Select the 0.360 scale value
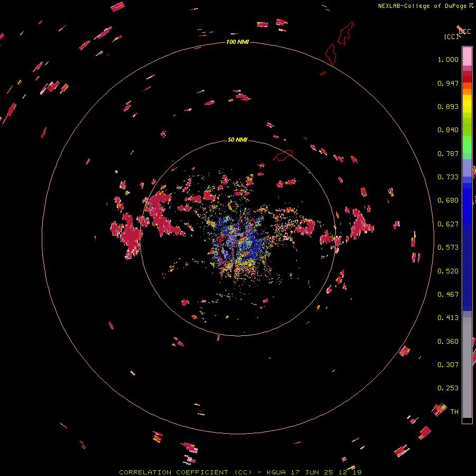Image resolution: width=476 pixels, height=476 pixels. pyautogui.click(x=448, y=342)
